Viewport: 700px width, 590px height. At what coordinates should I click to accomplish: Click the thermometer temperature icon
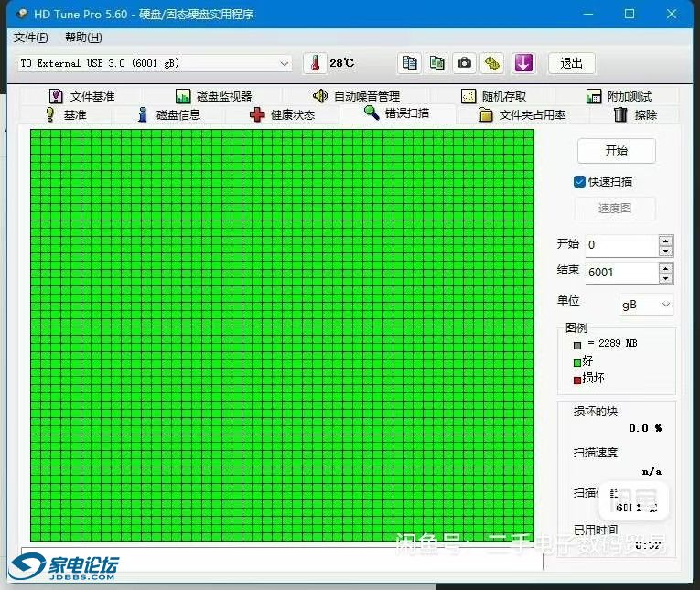tap(315, 63)
